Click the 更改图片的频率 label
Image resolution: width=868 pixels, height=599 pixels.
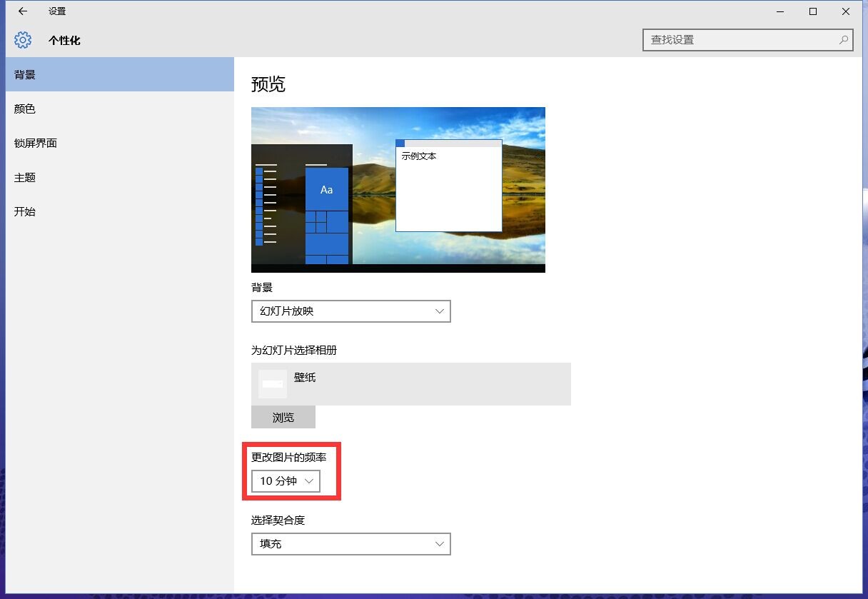[x=288, y=457]
